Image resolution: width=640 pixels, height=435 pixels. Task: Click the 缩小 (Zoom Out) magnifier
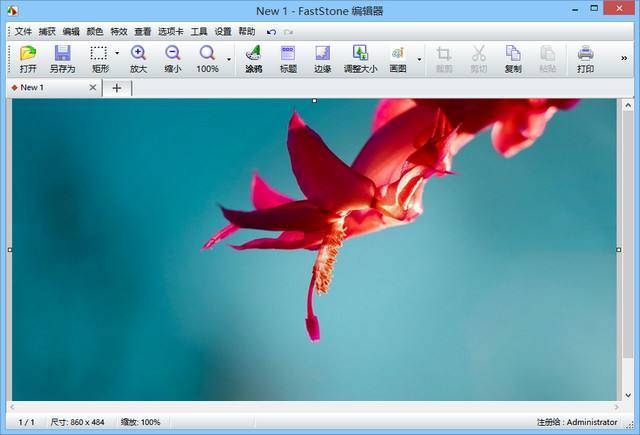click(x=173, y=59)
